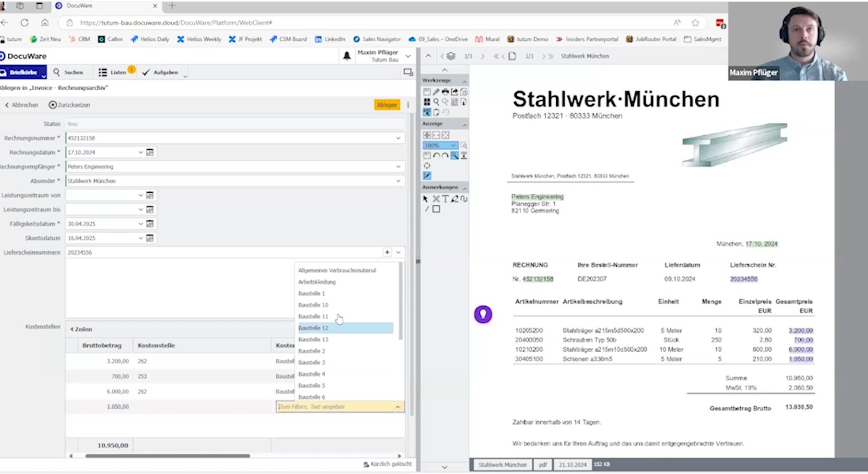Image resolution: width=868 pixels, height=474 pixels.
Task: Click the Print icon in Werkzeuge
Action: [x=445, y=92]
